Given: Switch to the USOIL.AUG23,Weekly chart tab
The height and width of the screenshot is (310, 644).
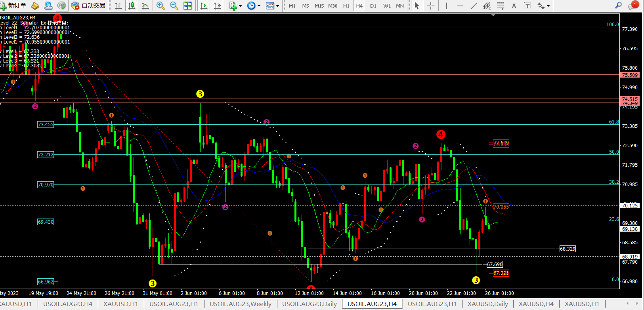Looking at the screenshot, I should (x=240, y=304).
